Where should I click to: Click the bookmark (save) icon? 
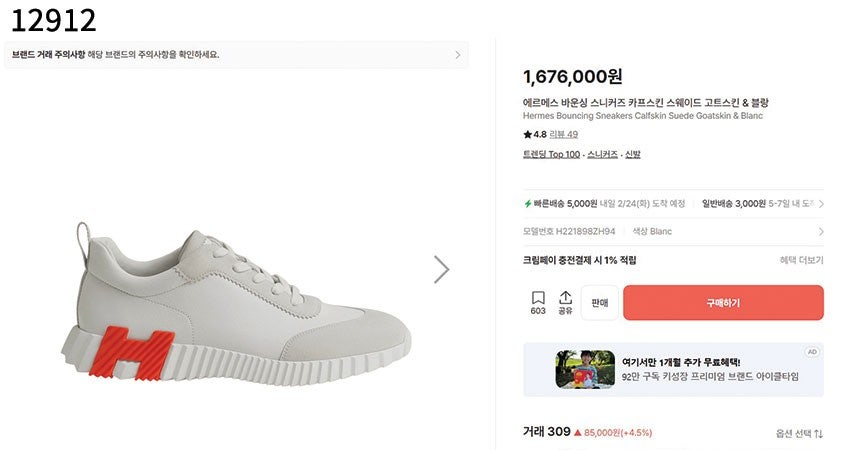[538, 298]
